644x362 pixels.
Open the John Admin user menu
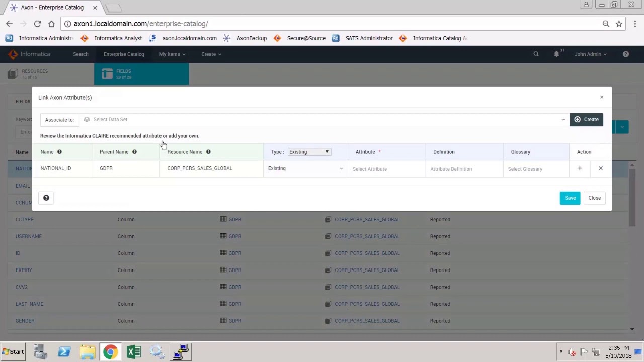pyautogui.click(x=591, y=54)
